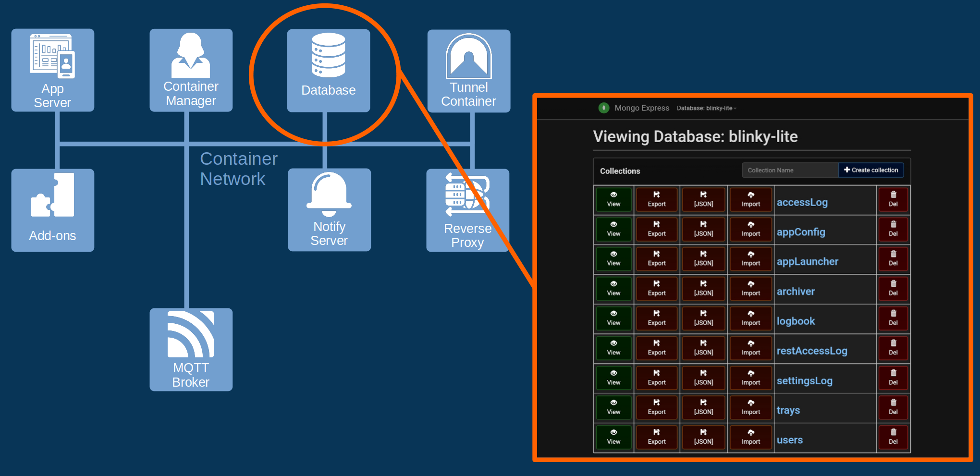980x476 pixels.
Task: View the users collection
Action: [613, 438]
